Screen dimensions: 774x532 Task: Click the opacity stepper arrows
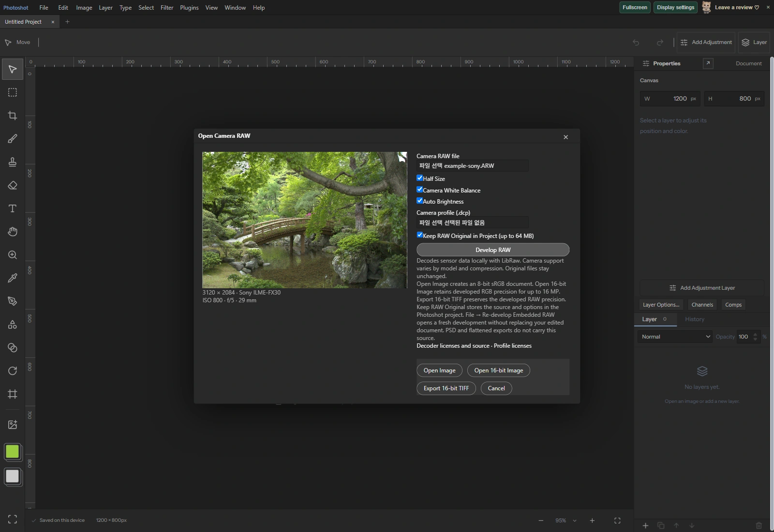[x=755, y=337]
